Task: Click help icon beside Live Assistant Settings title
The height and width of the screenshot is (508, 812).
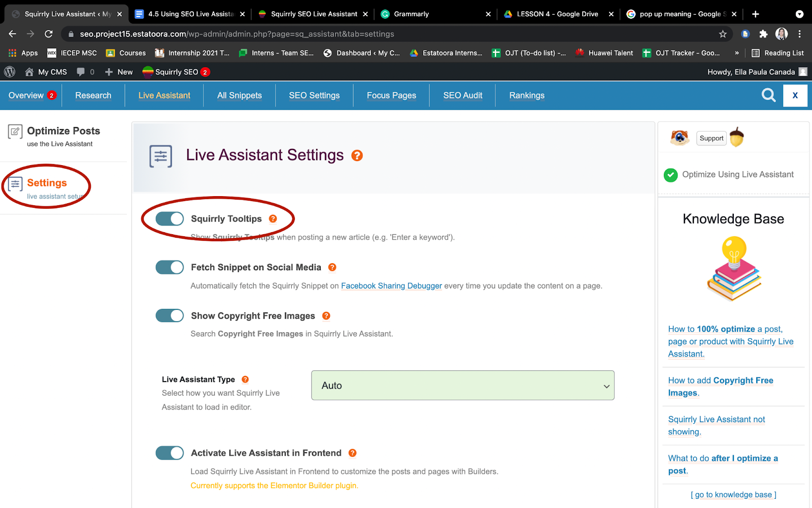Action: point(357,155)
